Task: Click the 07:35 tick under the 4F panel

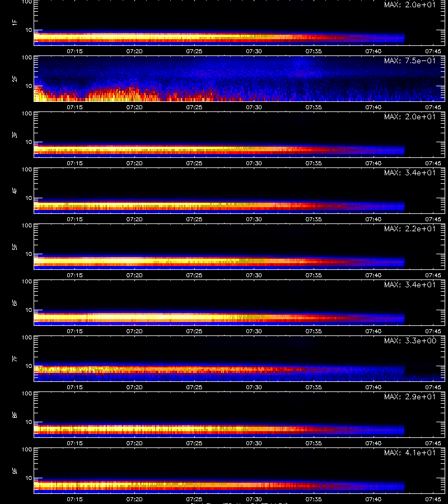Action: [314, 219]
